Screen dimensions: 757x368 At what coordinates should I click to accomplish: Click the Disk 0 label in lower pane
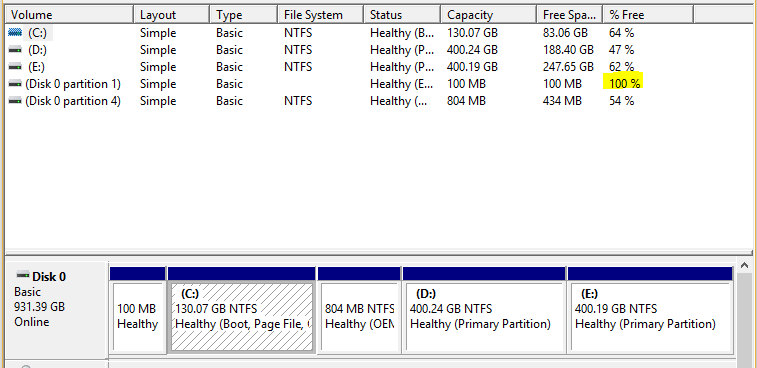[49, 277]
